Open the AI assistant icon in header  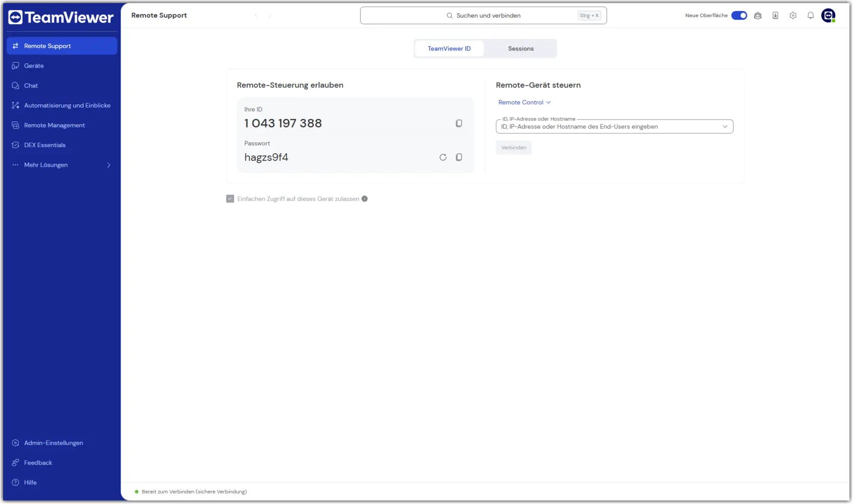(x=758, y=16)
